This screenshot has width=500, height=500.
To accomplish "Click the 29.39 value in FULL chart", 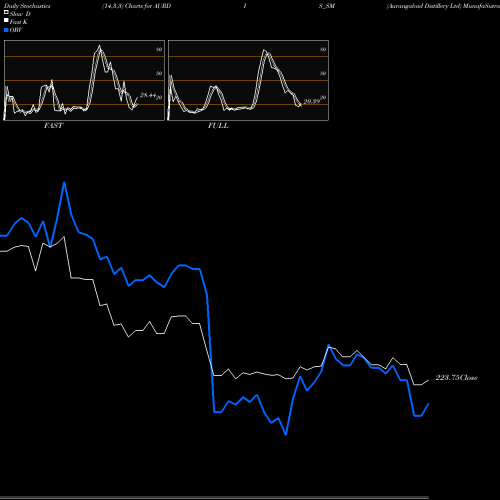I will tap(312, 101).
